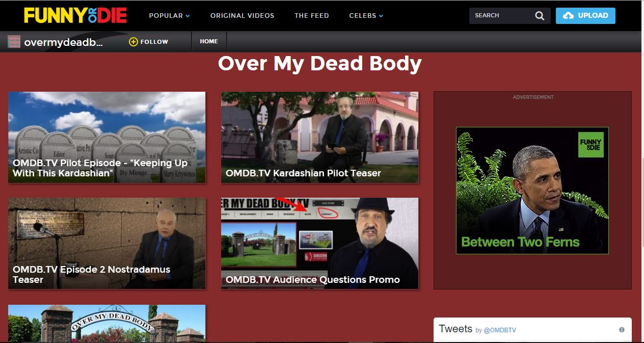The width and height of the screenshot is (644, 343).
Task: Open the overmydeadb… channel name link
Action: (64, 42)
